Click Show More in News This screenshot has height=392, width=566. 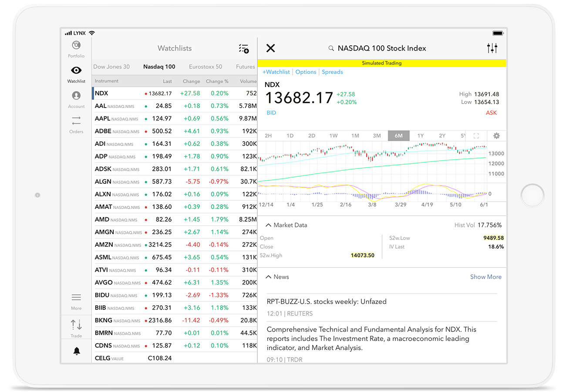486,277
